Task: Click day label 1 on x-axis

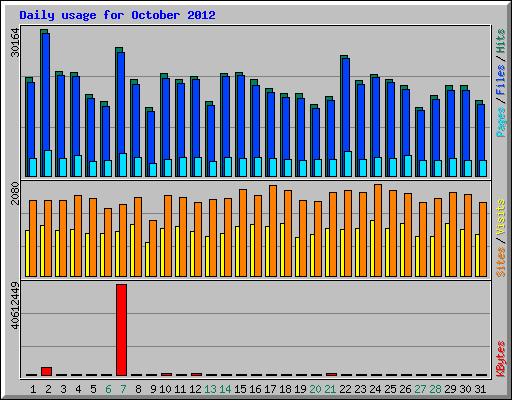Action: click(33, 389)
